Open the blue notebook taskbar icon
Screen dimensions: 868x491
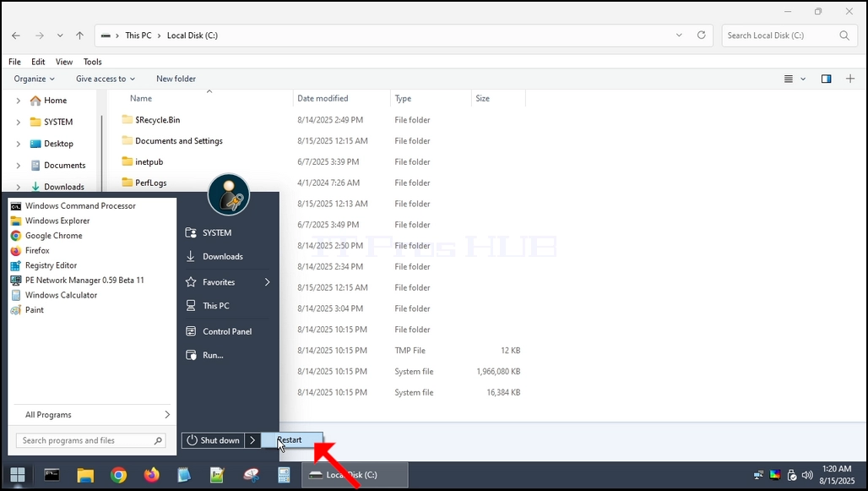tap(184, 475)
